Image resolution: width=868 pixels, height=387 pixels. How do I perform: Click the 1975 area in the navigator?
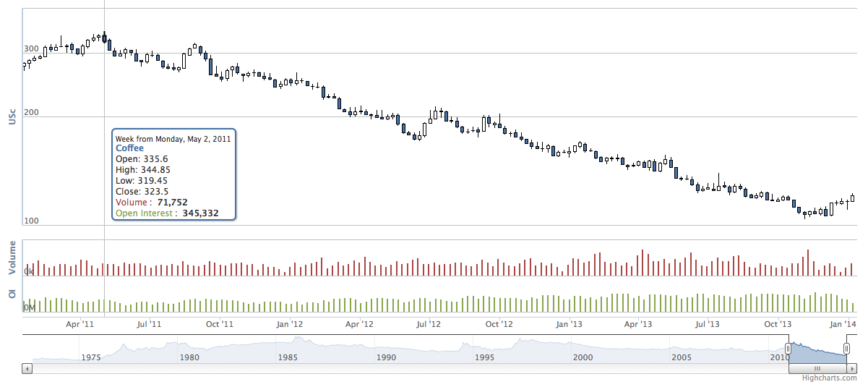[x=91, y=357]
